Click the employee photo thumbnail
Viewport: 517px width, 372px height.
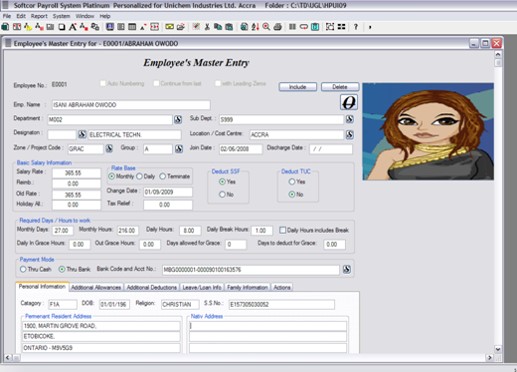pos(428,131)
